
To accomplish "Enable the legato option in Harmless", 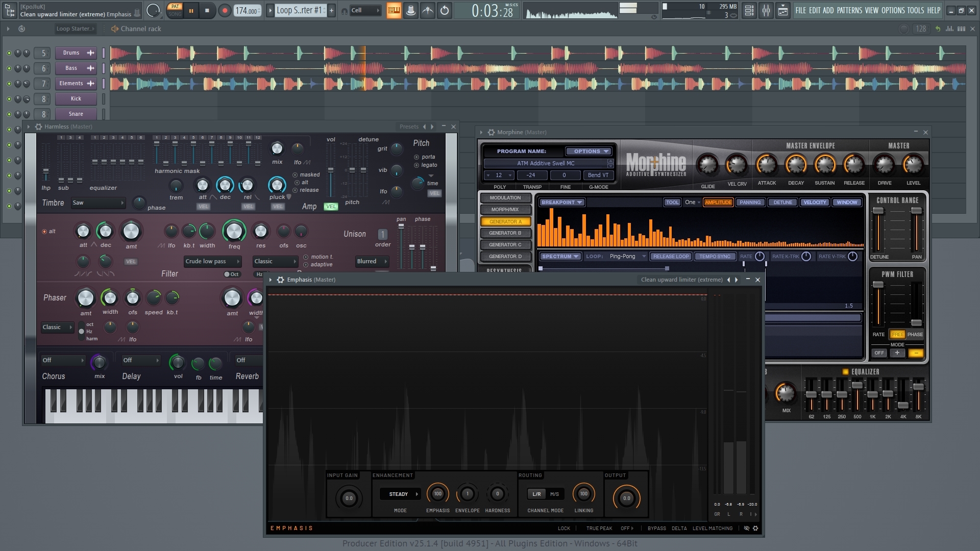I will [x=426, y=165].
